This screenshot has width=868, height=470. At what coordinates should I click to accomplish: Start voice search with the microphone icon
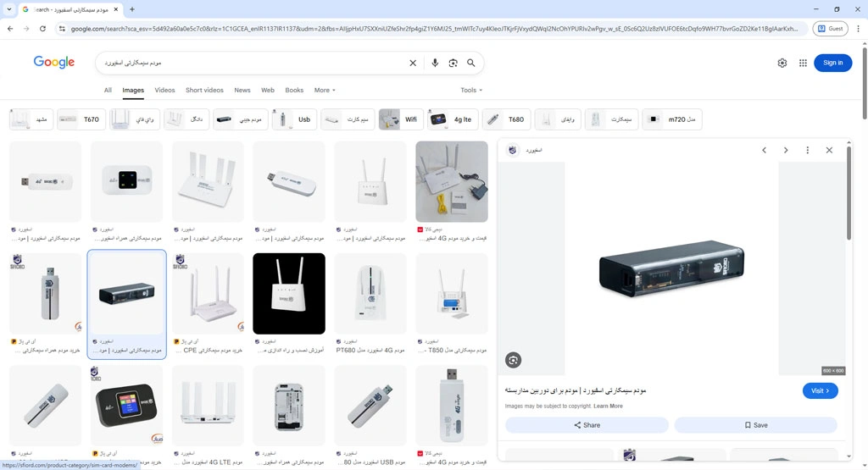click(x=435, y=63)
